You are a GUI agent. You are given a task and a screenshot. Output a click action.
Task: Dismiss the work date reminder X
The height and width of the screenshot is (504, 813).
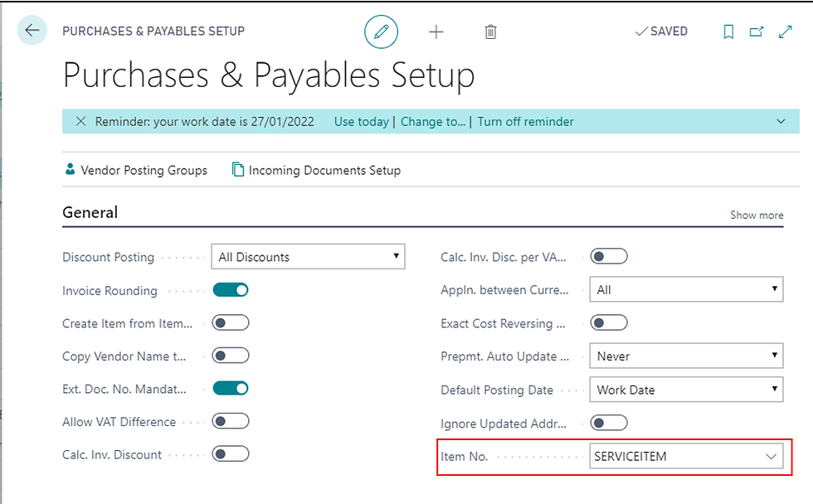[80, 122]
